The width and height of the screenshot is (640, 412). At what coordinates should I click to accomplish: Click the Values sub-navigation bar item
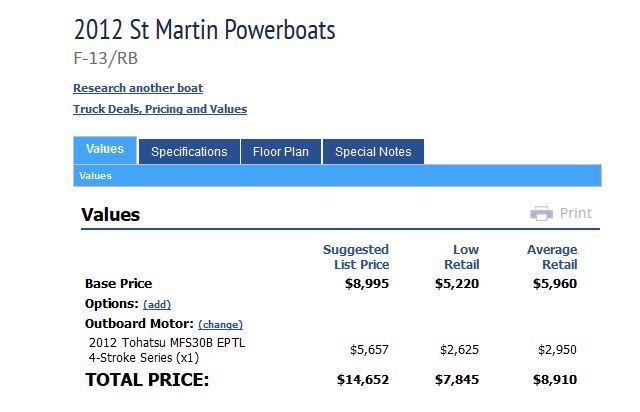coord(95,176)
